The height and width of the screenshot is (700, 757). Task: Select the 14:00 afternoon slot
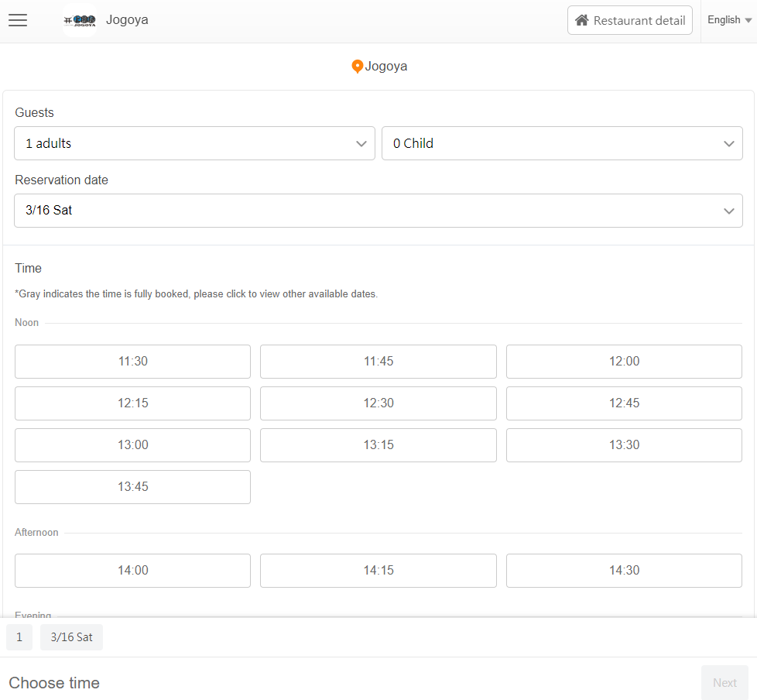pyautogui.click(x=133, y=571)
